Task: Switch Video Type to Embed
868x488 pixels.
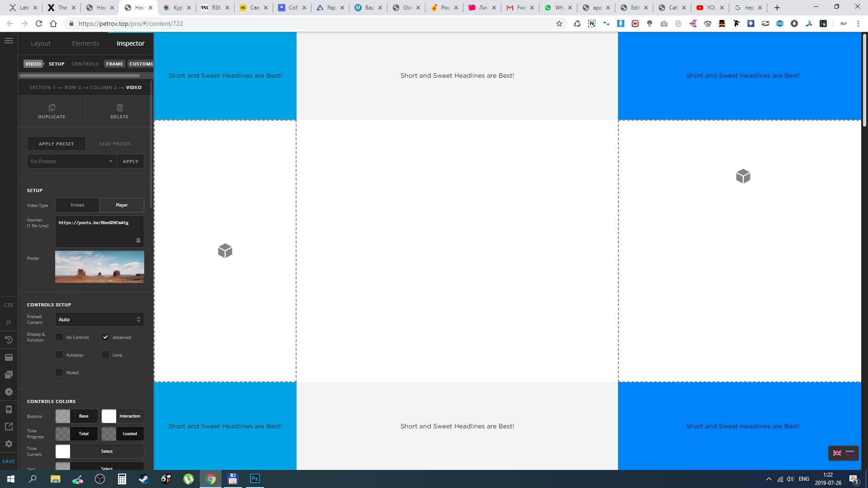Action: coord(77,205)
